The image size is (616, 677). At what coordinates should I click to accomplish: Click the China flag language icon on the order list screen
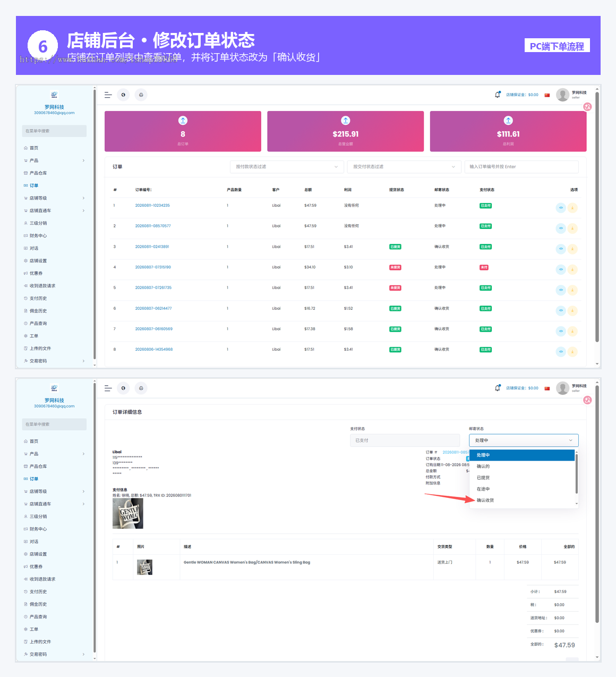pyautogui.click(x=547, y=95)
